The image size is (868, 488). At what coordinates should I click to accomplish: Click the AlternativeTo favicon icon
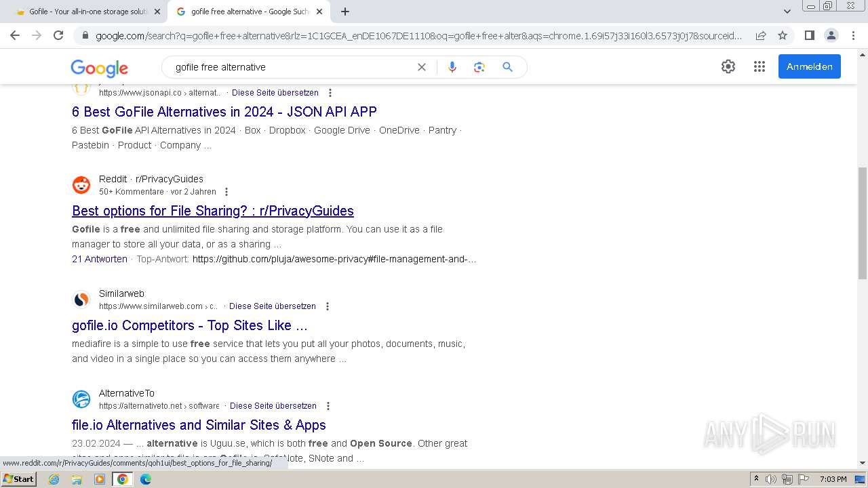click(x=81, y=399)
